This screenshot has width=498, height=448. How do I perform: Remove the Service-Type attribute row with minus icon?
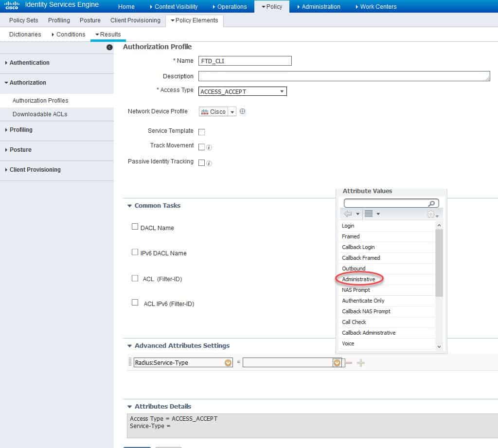348,363
